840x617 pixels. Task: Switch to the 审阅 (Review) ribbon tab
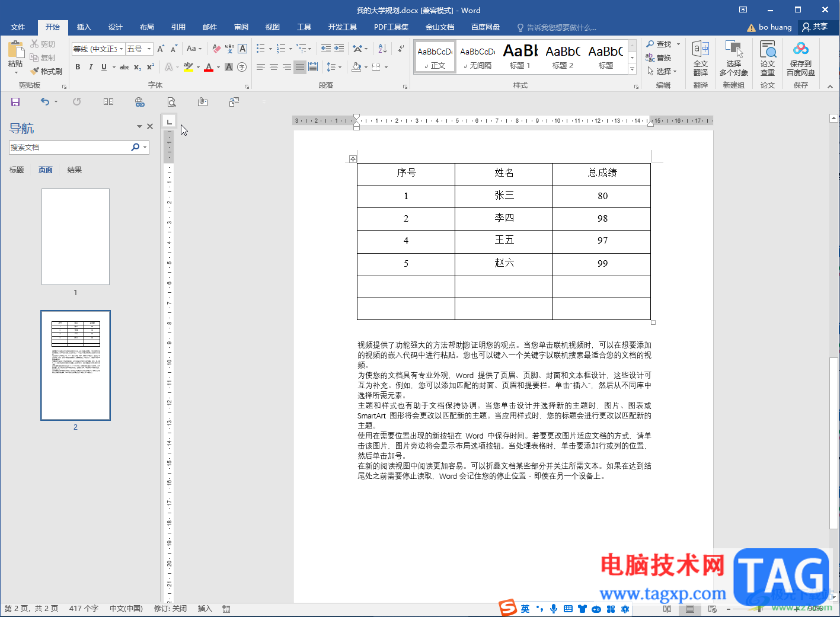click(x=241, y=27)
